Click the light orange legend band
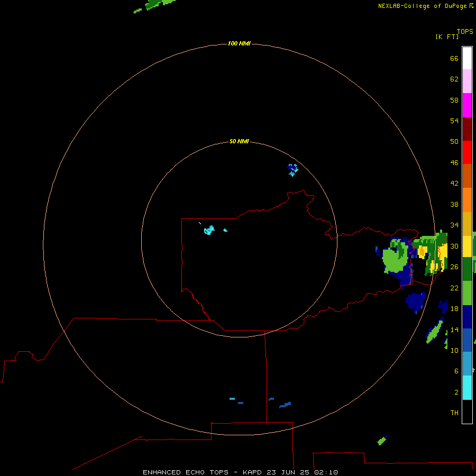This screenshot has height=476, width=476. [x=467, y=200]
